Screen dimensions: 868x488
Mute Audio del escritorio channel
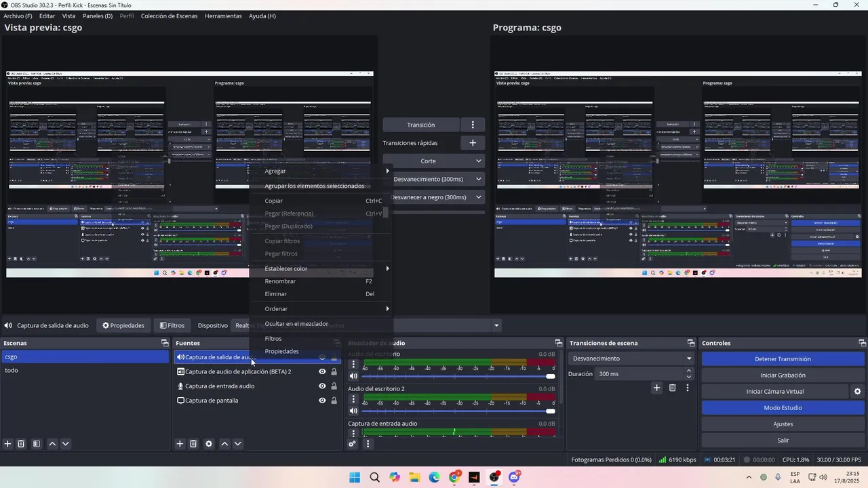(353, 376)
